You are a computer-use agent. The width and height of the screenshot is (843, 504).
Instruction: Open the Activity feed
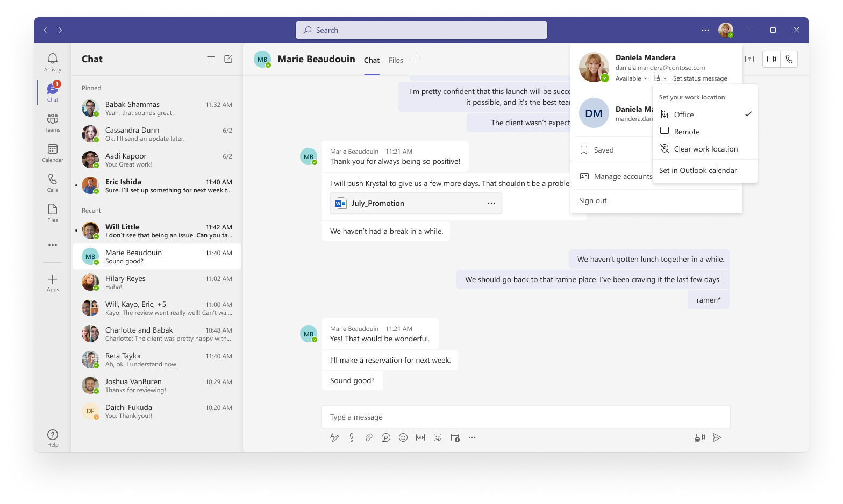point(53,62)
